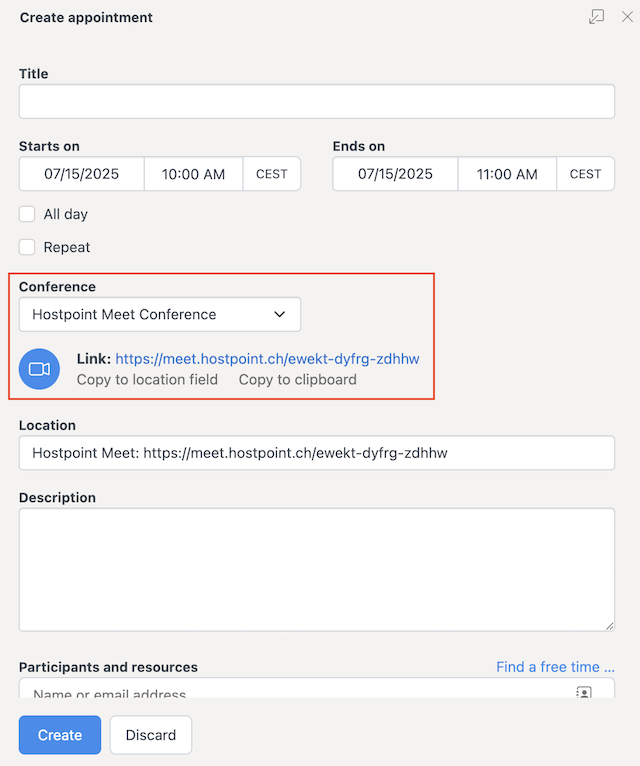Click Copy to clipboard
This screenshot has width=640, height=766.
(x=298, y=380)
